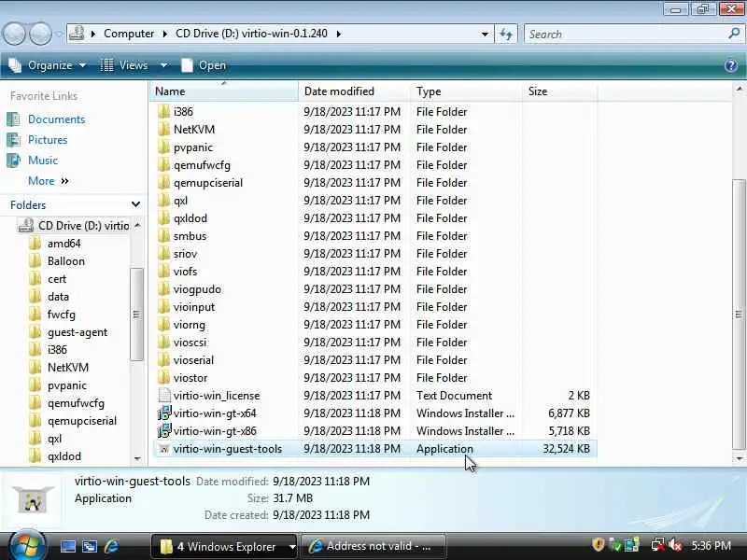Select Balloon folder in folder tree
This screenshot has height=560, width=747.
(x=66, y=261)
